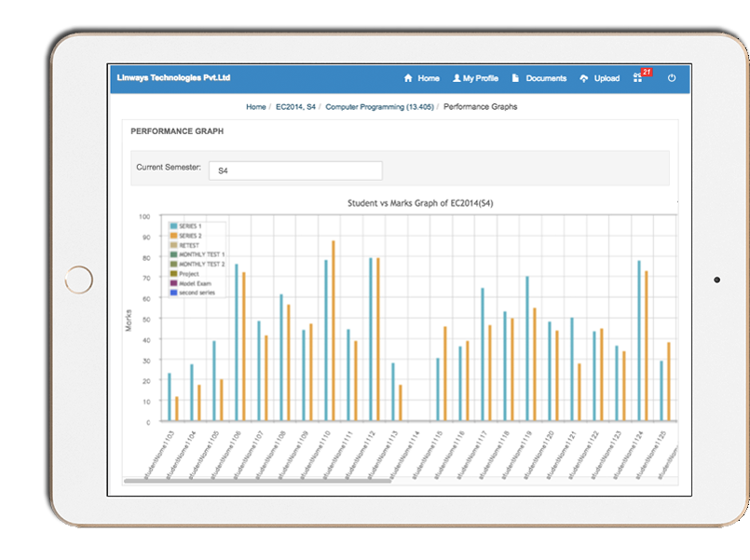The height and width of the screenshot is (560, 750).
Task: Click the studentName1103 x-axis label
Action: point(159,455)
